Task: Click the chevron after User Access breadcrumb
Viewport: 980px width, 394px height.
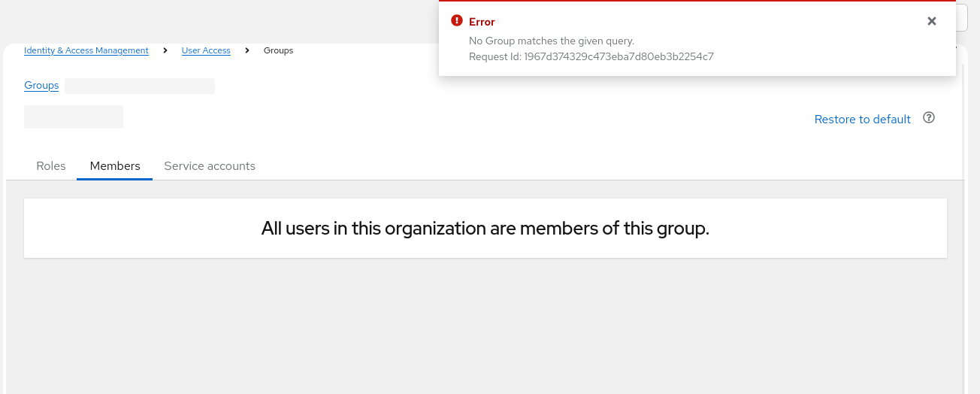Action: click(x=247, y=50)
